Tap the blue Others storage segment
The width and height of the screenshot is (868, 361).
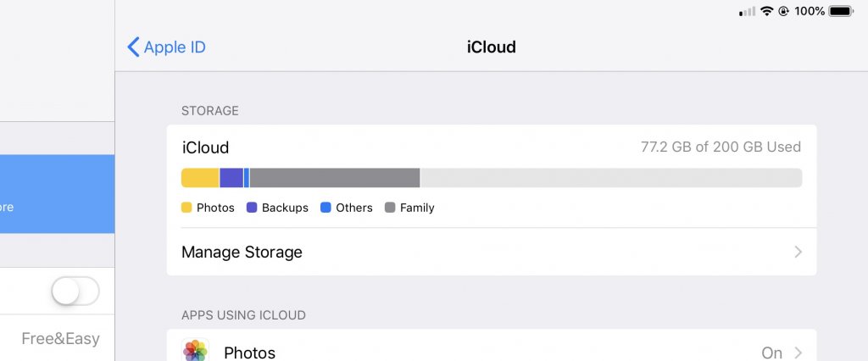tap(247, 178)
